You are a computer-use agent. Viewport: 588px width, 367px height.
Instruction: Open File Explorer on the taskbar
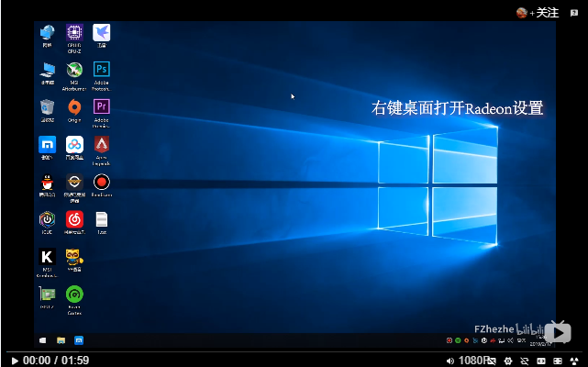61,340
